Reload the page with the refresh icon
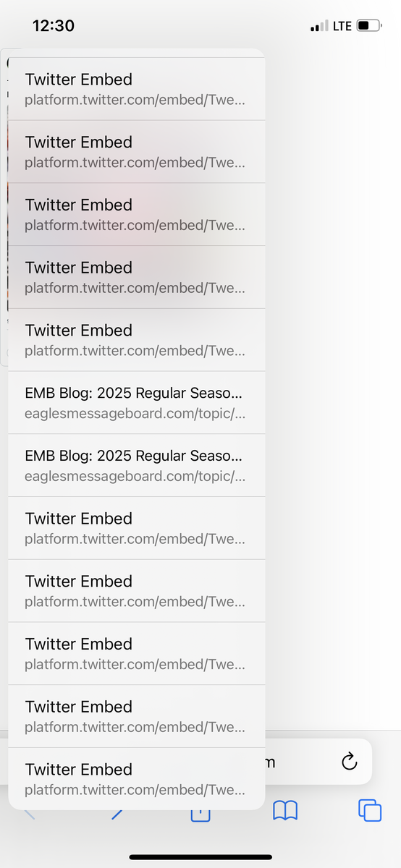 pos(349,762)
